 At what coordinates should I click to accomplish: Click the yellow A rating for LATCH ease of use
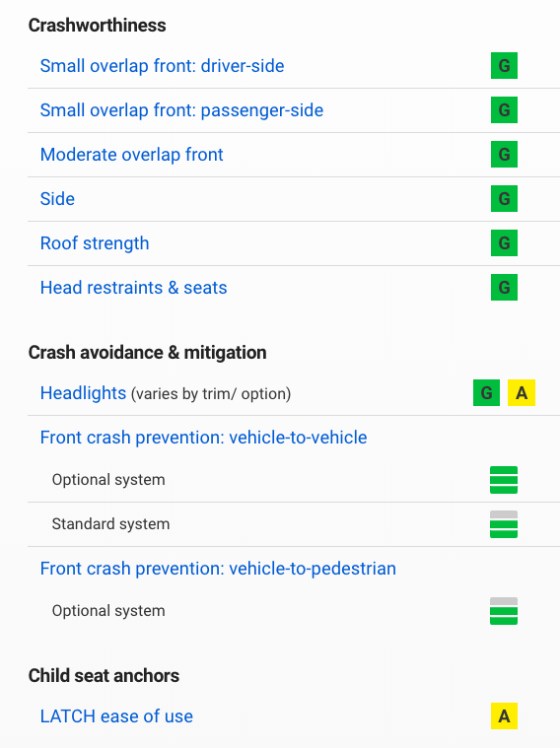pyautogui.click(x=504, y=716)
